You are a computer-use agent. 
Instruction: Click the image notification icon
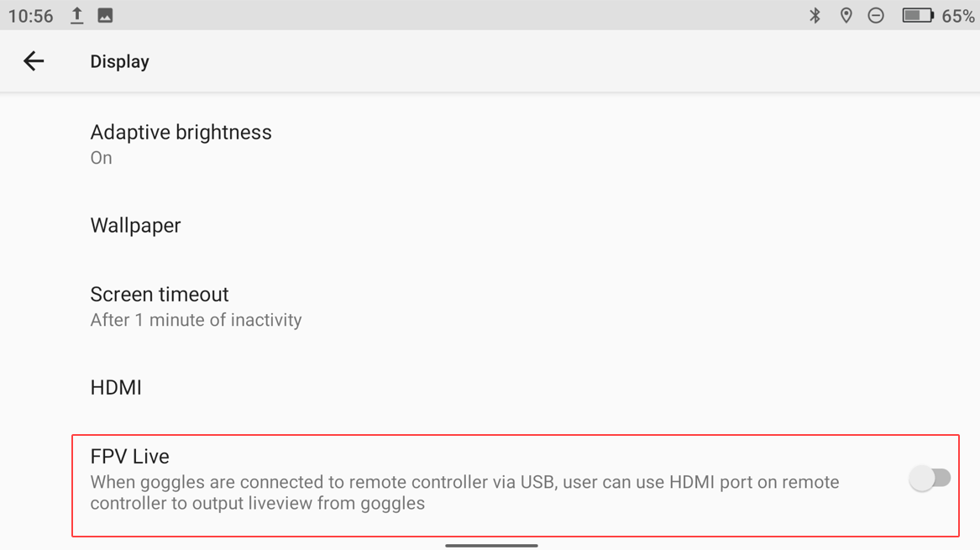click(x=105, y=15)
